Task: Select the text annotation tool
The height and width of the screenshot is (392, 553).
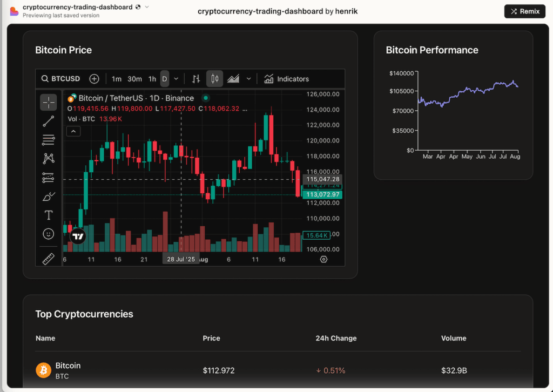Action: click(48, 214)
